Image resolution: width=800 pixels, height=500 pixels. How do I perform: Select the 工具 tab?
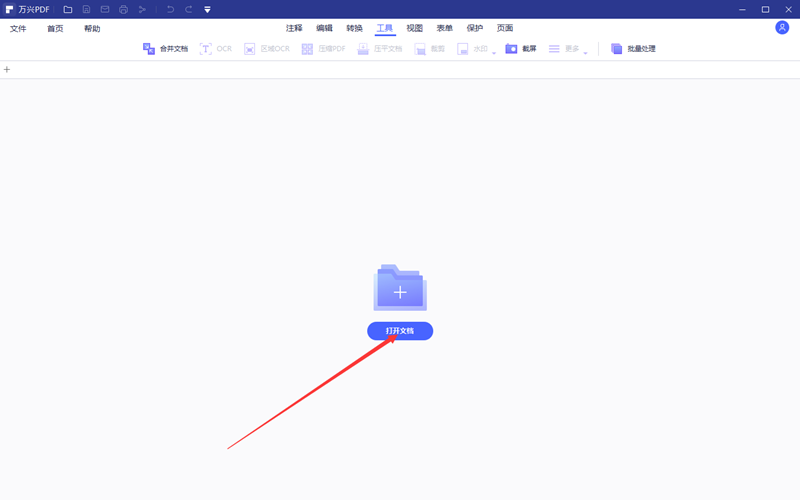point(385,28)
